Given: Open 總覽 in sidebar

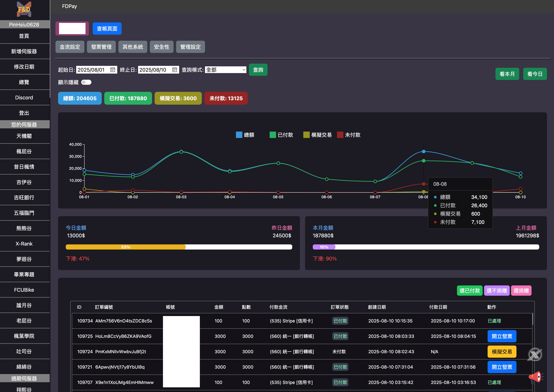Looking at the screenshot, I should (24, 82).
